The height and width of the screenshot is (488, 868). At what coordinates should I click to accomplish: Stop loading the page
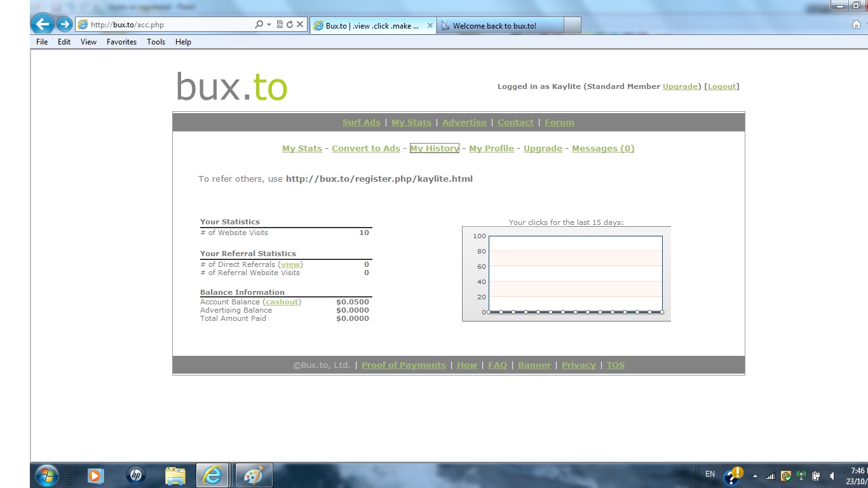[x=299, y=25]
